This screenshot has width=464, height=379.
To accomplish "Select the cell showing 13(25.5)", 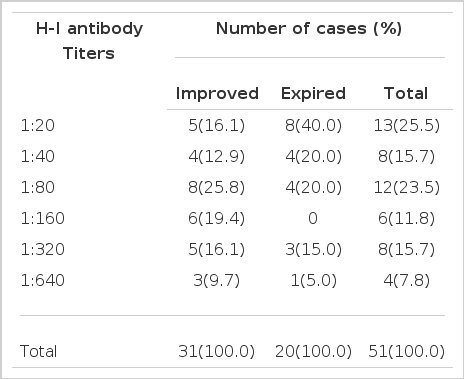I will pyautogui.click(x=407, y=125).
